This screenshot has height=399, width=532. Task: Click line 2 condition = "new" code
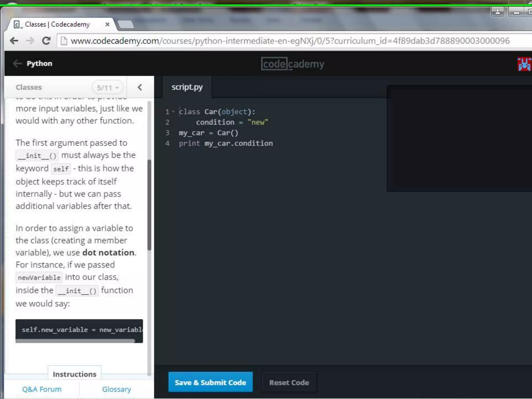tap(232, 122)
